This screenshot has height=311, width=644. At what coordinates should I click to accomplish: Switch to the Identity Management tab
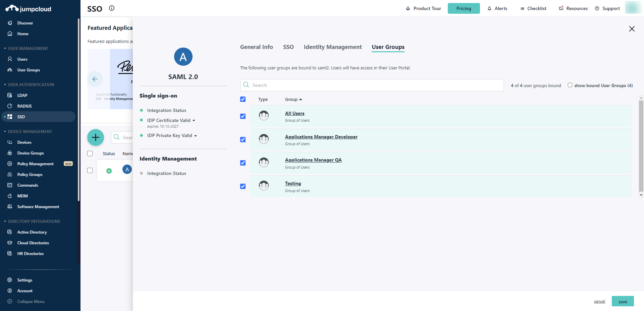(x=332, y=47)
